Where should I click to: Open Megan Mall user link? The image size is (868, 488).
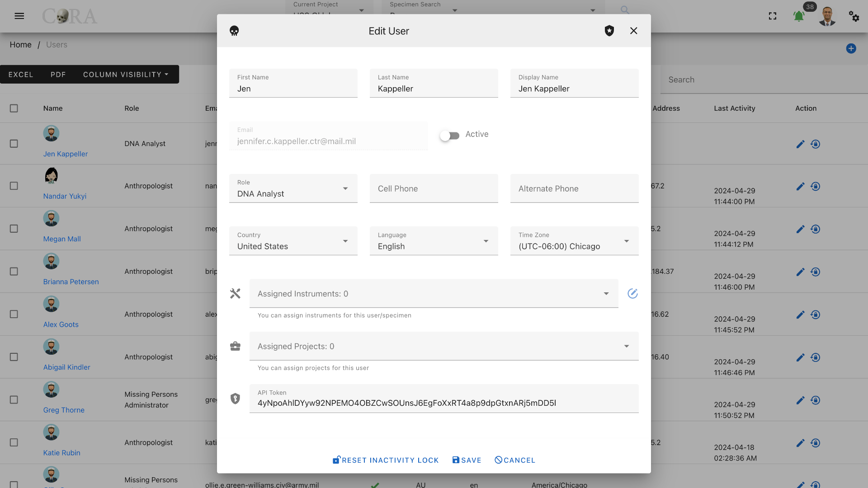62,239
